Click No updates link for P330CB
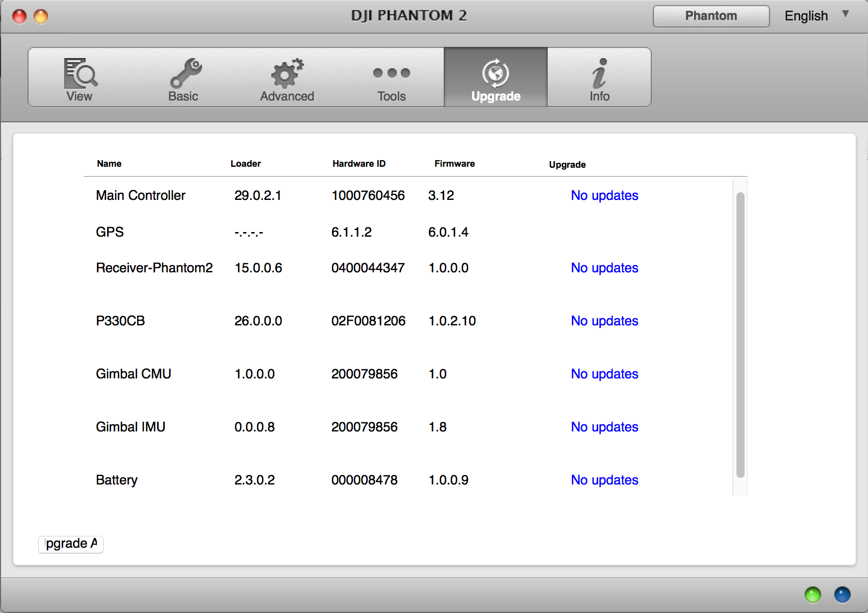The width and height of the screenshot is (868, 613). click(x=604, y=321)
